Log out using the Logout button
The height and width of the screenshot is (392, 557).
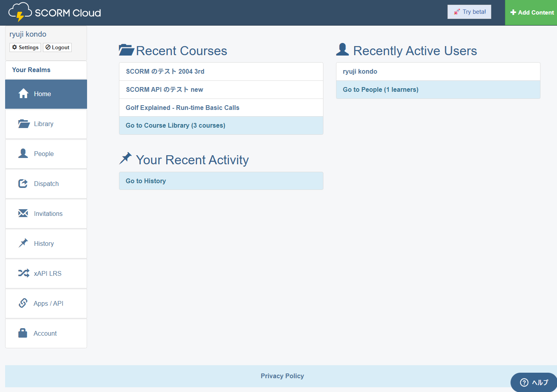pos(58,47)
